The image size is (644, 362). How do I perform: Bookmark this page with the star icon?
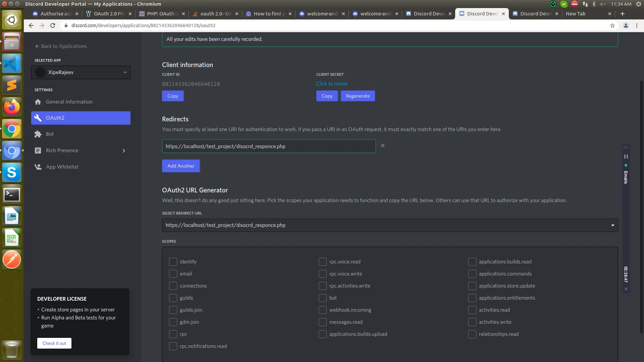tap(612, 25)
